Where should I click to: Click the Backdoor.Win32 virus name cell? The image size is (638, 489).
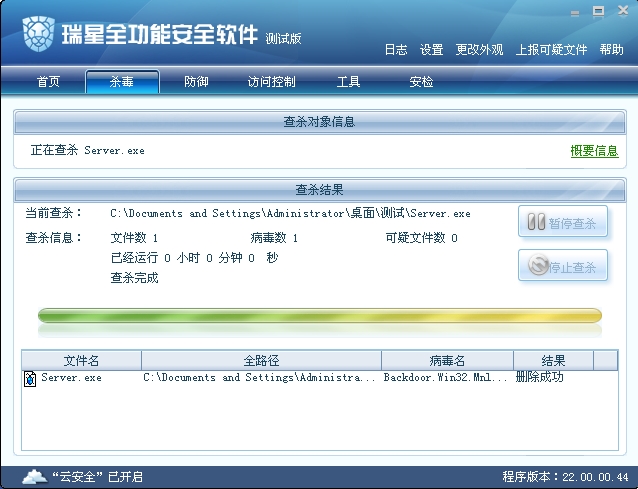(x=446, y=378)
